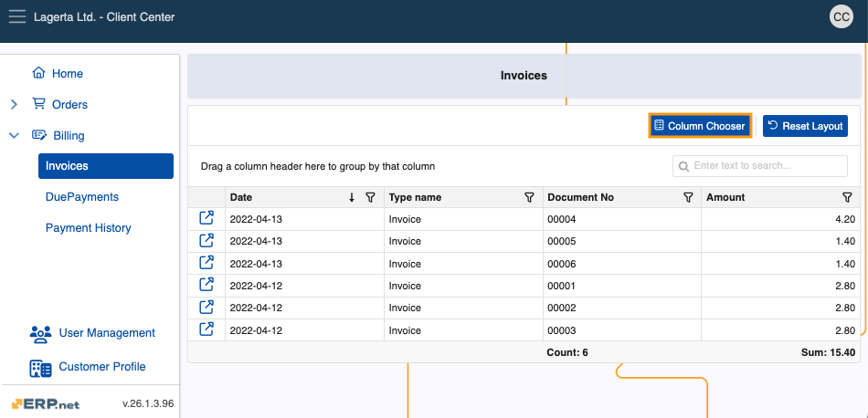The height and width of the screenshot is (418, 868).
Task: Open invoice 00005 via its link icon
Action: click(x=206, y=241)
